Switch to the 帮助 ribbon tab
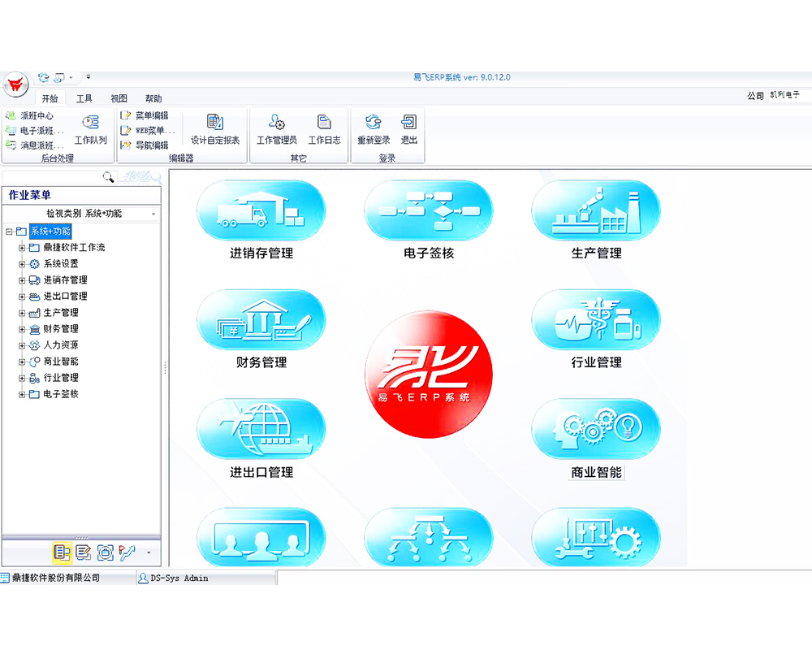The height and width of the screenshot is (650, 812). (x=153, y=98)
